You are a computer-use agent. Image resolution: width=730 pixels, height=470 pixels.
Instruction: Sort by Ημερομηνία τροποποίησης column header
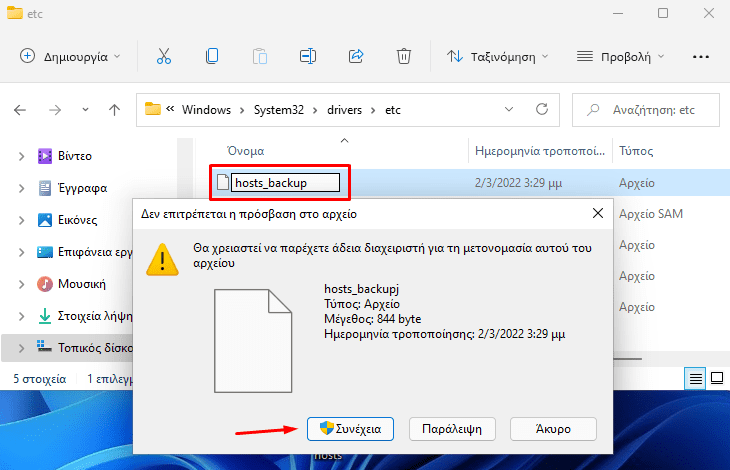click(540, 151)
